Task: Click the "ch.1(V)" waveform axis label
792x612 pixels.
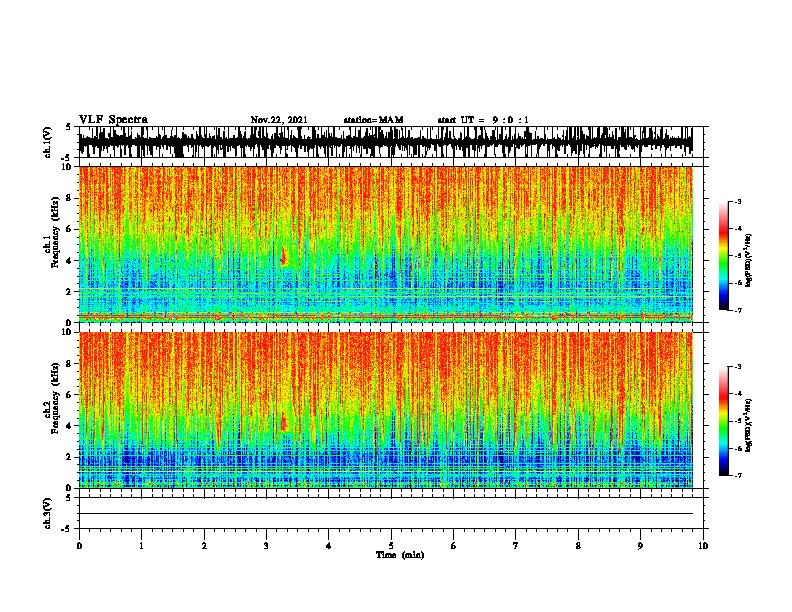Action: pos(48,142)
